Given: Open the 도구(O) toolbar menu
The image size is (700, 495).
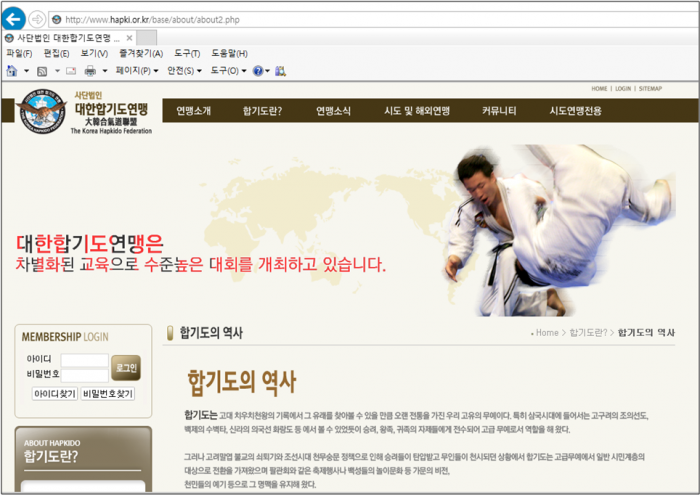Looking at the screenshot, I should click(228, 71).
